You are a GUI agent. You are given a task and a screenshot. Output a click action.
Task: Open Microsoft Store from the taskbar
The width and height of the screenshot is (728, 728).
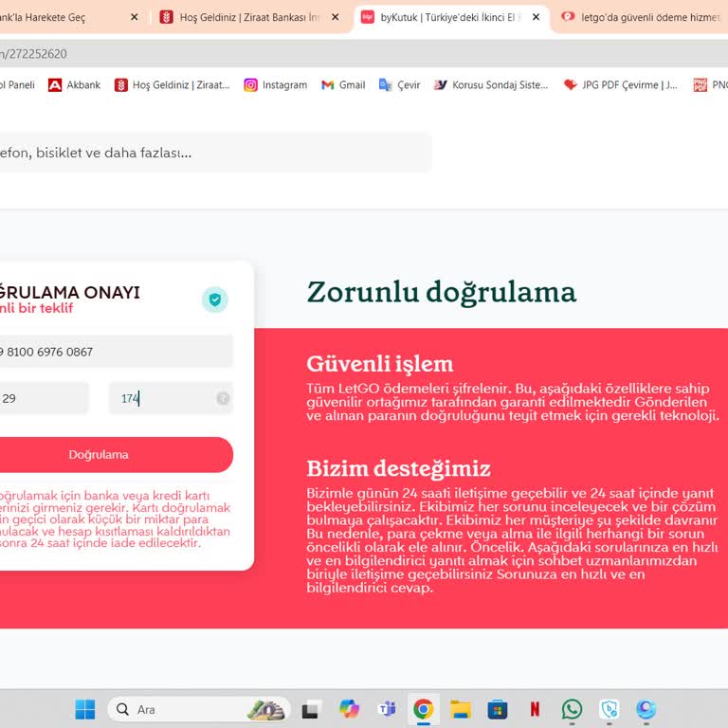pyautogui.click(x=498, y=709)
